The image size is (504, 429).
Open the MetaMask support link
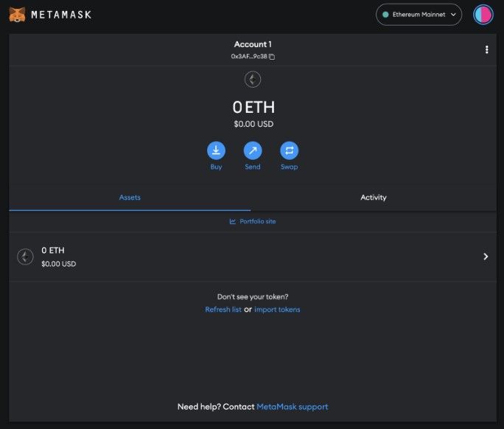[293, 407]
